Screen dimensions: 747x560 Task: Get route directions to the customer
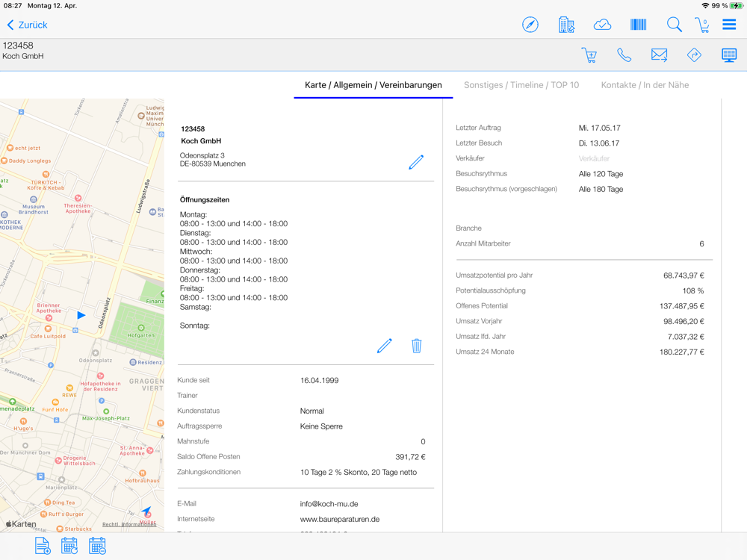(x=694, y=55)
